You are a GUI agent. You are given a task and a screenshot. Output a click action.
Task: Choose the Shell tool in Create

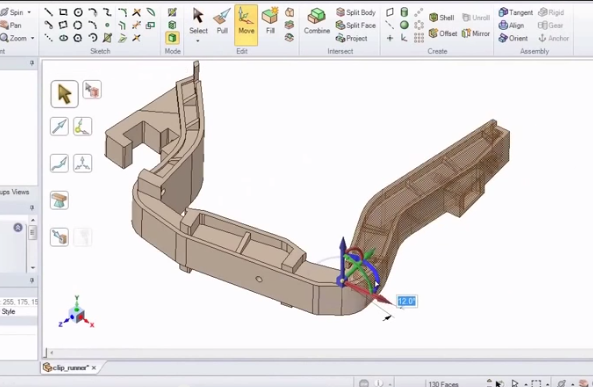[442, 17]
